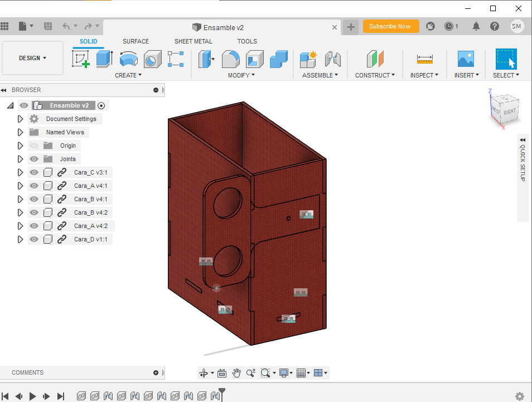
Task: Save the document with the disk icon
Action: click(48, 26)
